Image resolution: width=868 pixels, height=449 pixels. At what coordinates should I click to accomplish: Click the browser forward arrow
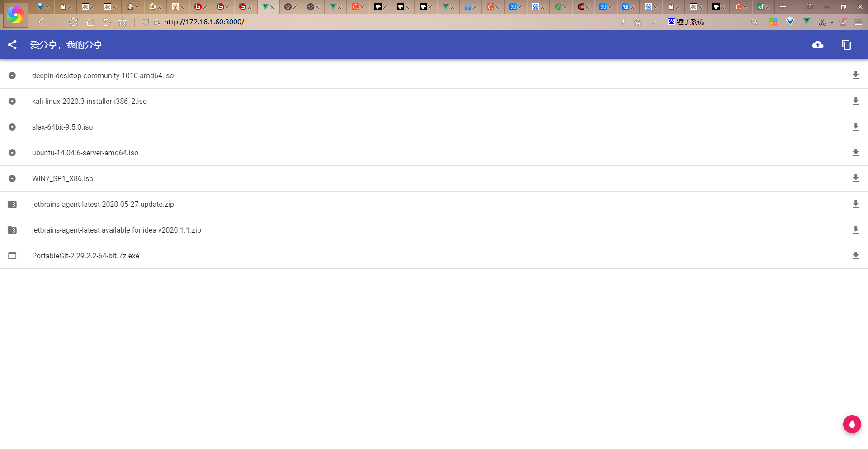57,22
